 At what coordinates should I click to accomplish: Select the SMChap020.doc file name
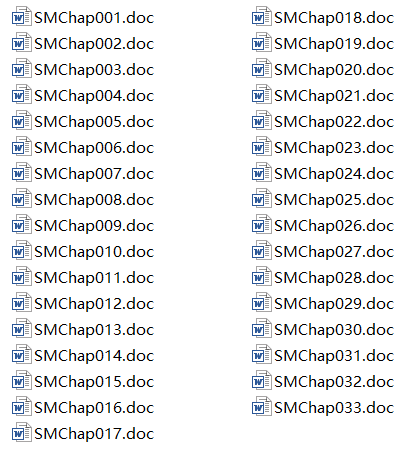(334, 70)
